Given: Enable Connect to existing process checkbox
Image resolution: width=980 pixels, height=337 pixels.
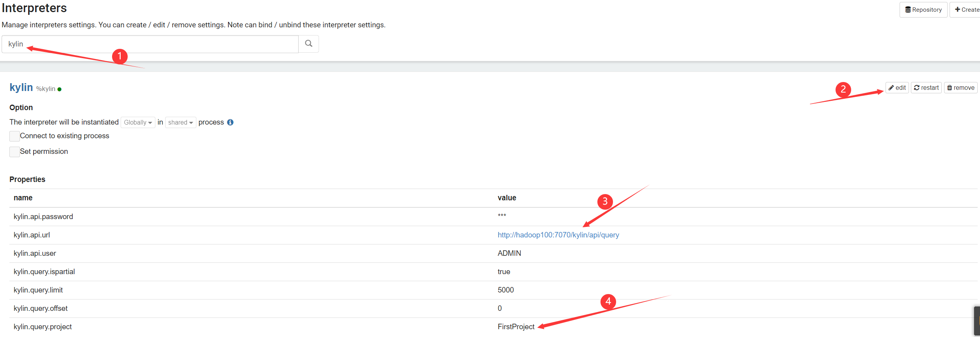Looking at the screenshot, I should (x=14, y=136).
